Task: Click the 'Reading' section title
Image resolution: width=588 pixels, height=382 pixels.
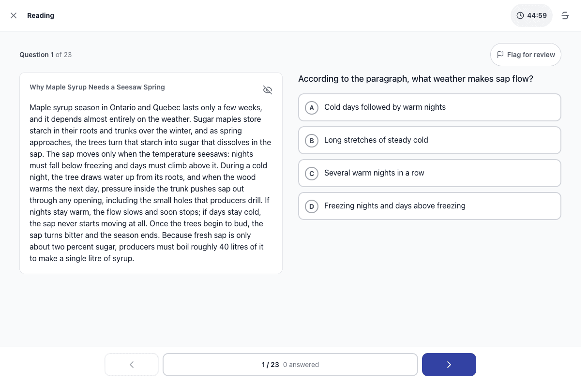Action: point(41,15)
